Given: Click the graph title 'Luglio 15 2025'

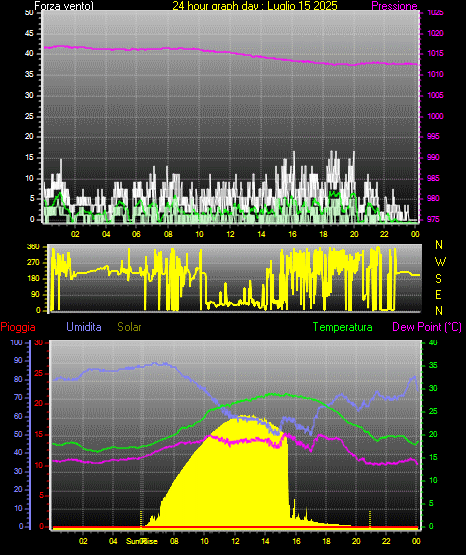Looking at the screenshot, I should click(x=302, y=6).
